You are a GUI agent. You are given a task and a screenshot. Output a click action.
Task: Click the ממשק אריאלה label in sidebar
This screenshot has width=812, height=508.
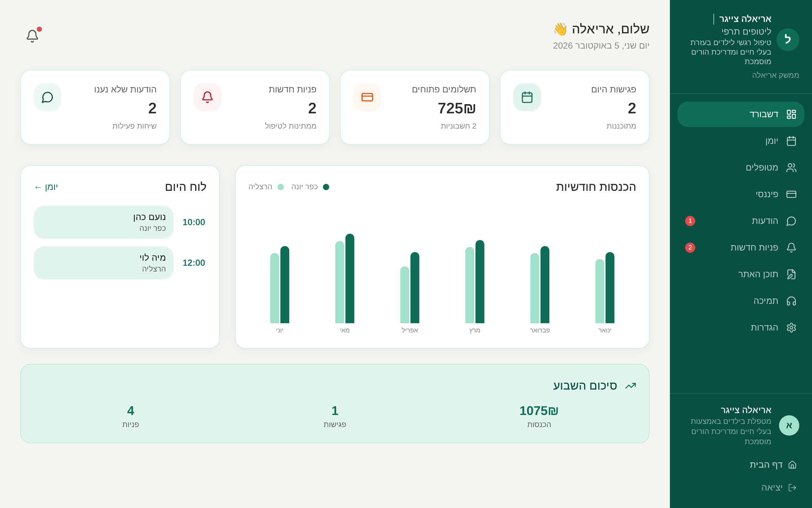(775, 75)
